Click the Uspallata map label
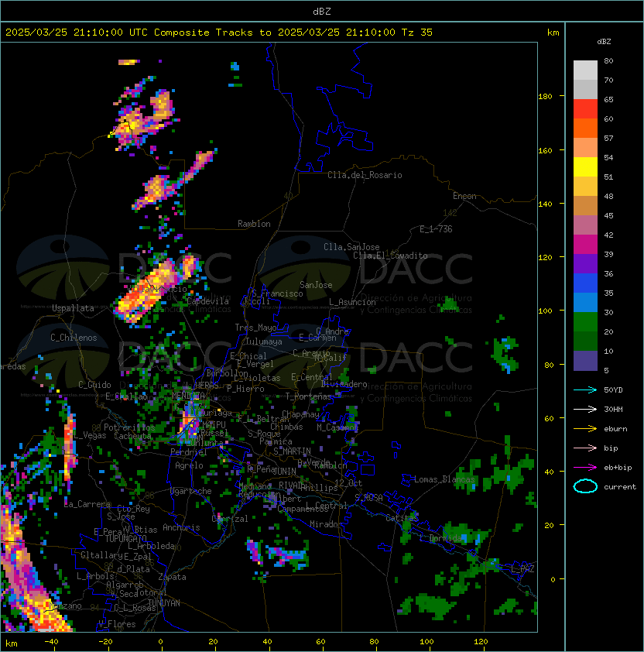Image resolution: width=644 pixels, height=652 pixels. pyautogui.click(x=73, y=308)
